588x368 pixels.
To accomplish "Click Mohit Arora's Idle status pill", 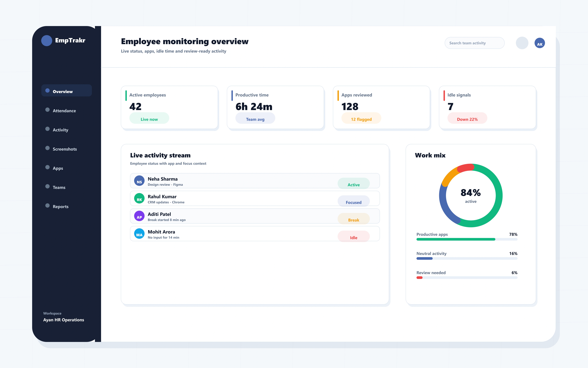I will click(x=354, y=237).
